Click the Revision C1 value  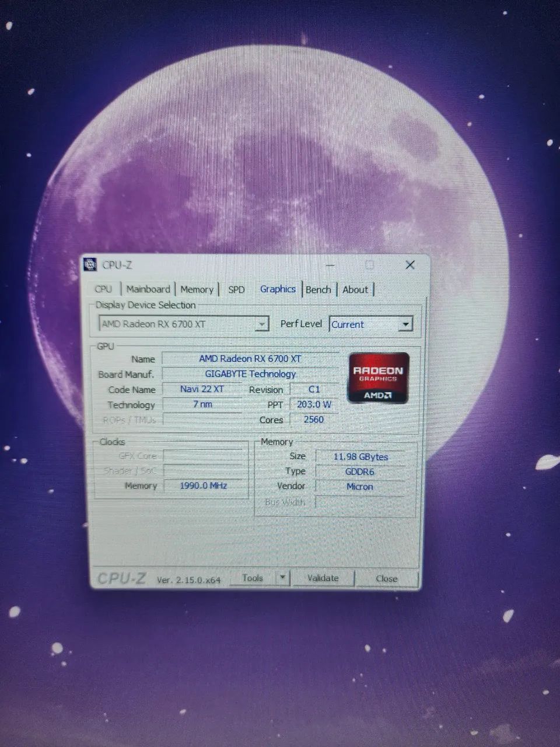pyautogui.click(x=314, y=389)
